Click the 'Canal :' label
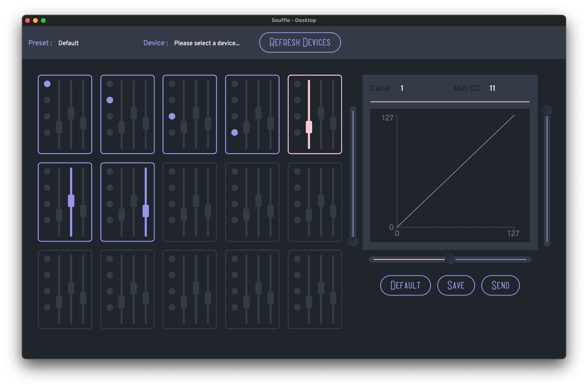 382,88
